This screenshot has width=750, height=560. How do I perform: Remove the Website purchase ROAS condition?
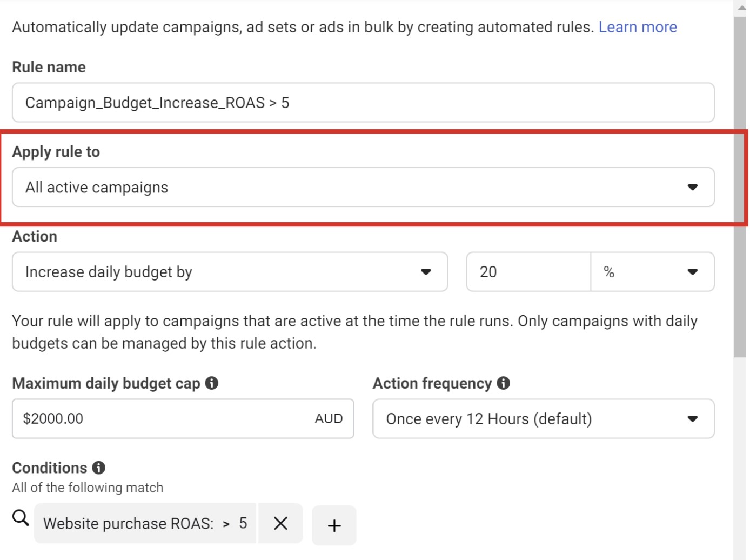click(x=280, y=523)
